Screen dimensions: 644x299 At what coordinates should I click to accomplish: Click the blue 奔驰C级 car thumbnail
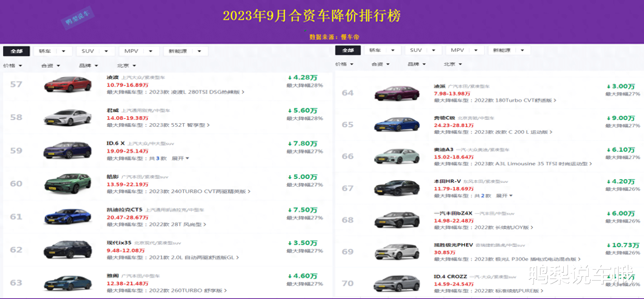click(397, 124)
